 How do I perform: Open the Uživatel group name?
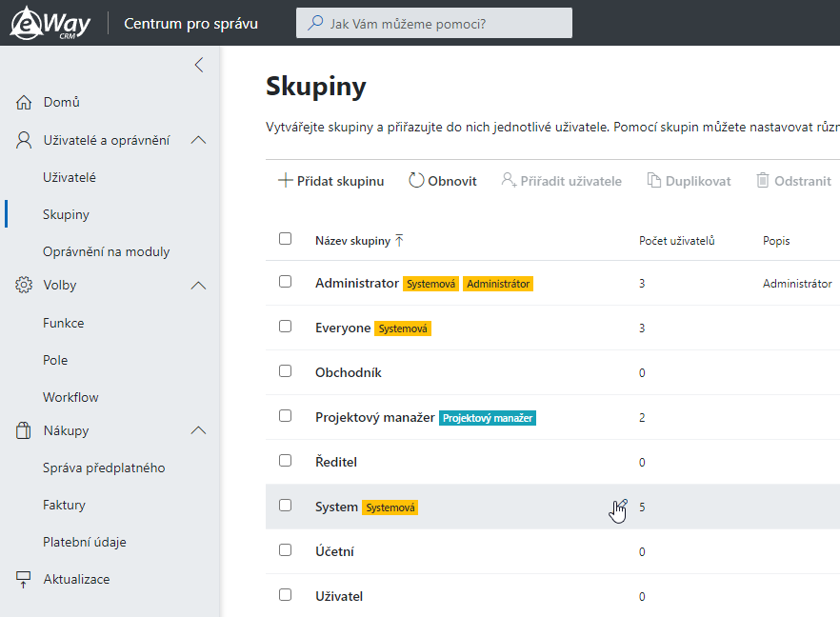click(339, 596)
